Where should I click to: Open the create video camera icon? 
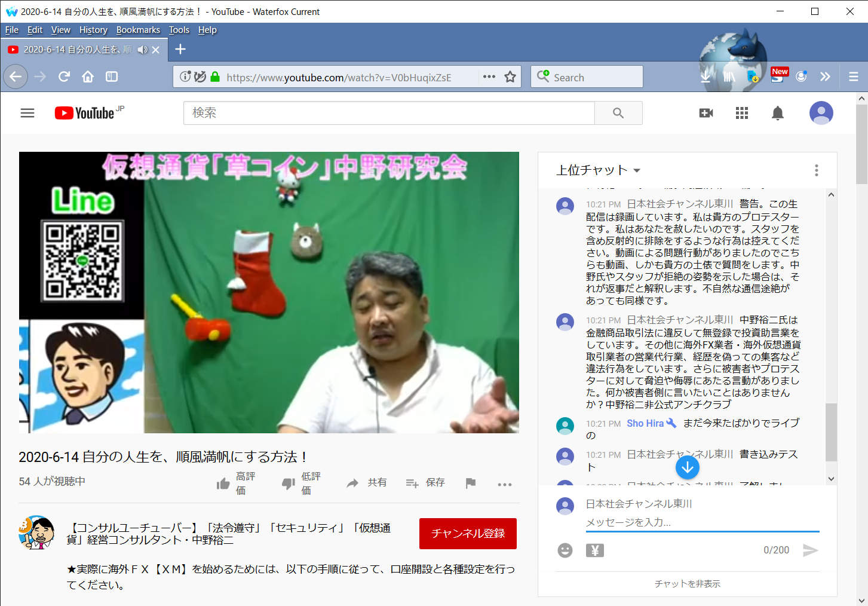[x=706, y=113]
